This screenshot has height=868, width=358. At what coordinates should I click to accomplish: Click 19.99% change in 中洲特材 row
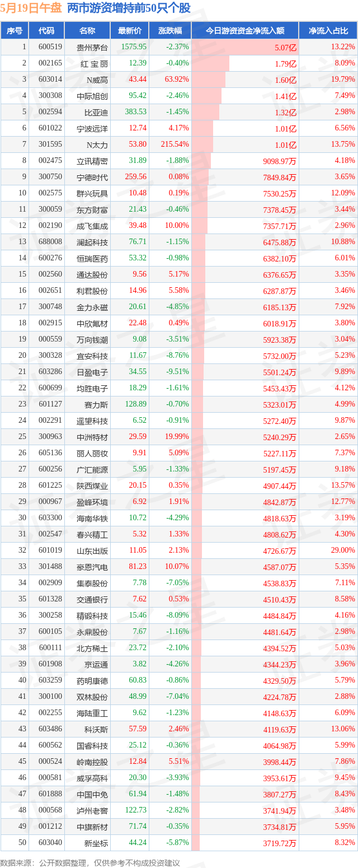tap(178, 437)
